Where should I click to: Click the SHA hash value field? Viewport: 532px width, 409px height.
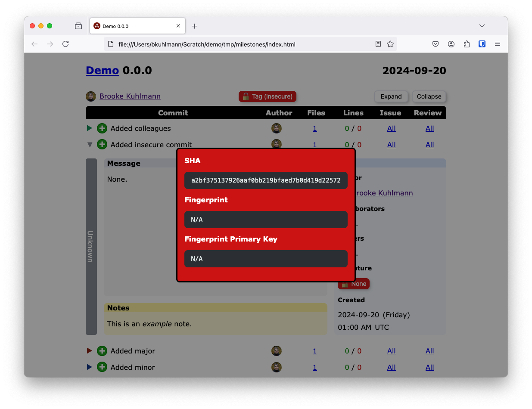266,180
